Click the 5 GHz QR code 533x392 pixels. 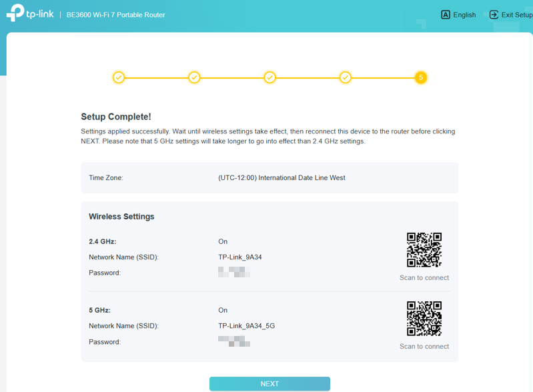click(424, 318)
